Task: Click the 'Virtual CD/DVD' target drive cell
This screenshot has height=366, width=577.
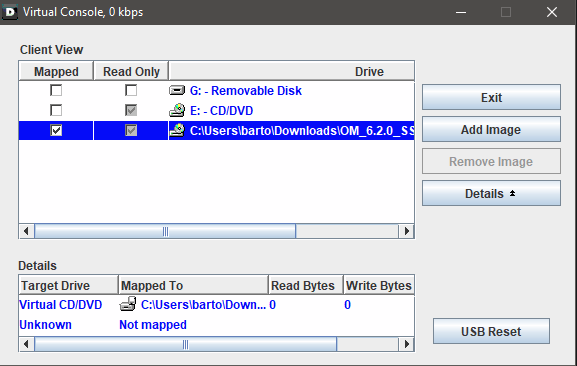Action: click(61, 305)
